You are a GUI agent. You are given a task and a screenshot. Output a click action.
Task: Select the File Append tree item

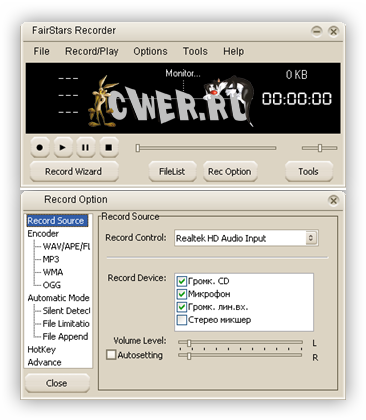pos(65,337)
